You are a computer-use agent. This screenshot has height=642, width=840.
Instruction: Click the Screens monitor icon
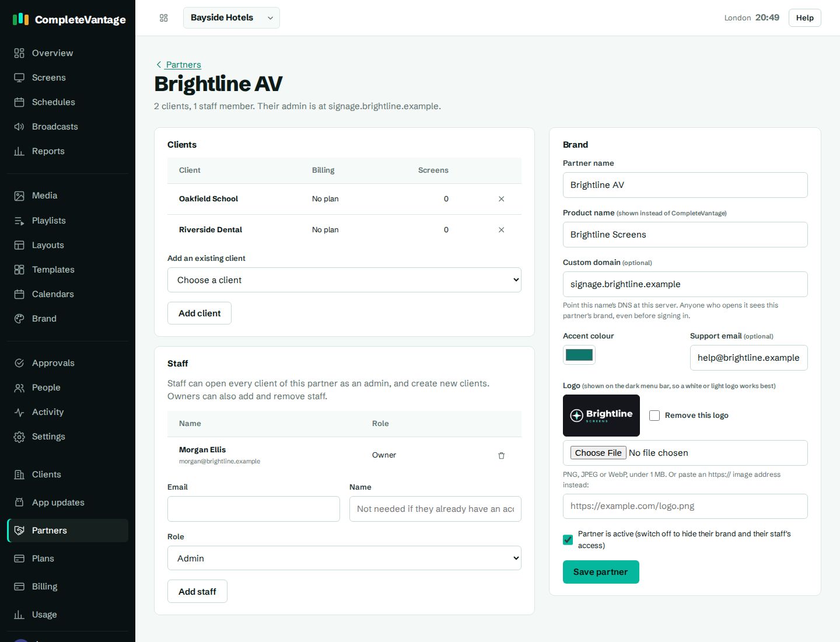coord(19,78)
